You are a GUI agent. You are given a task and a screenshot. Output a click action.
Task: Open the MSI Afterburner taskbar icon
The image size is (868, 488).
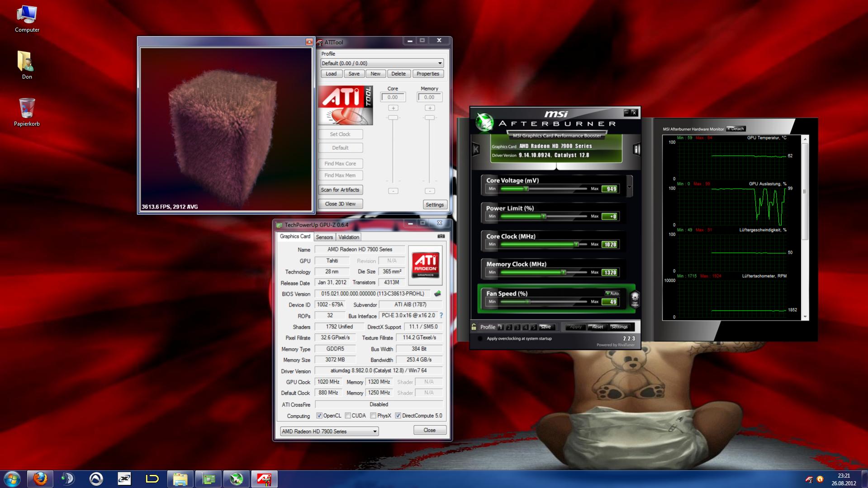coord(236,479)
